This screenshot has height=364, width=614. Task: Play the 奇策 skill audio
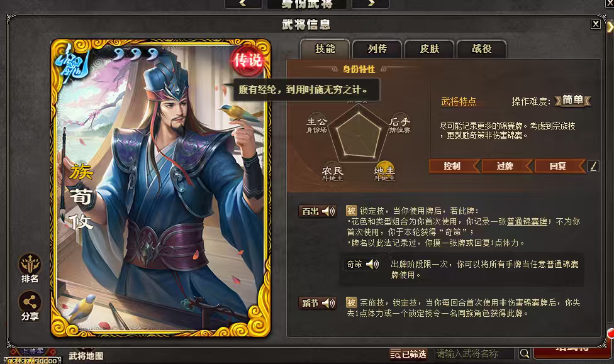(x=372, y=264)
